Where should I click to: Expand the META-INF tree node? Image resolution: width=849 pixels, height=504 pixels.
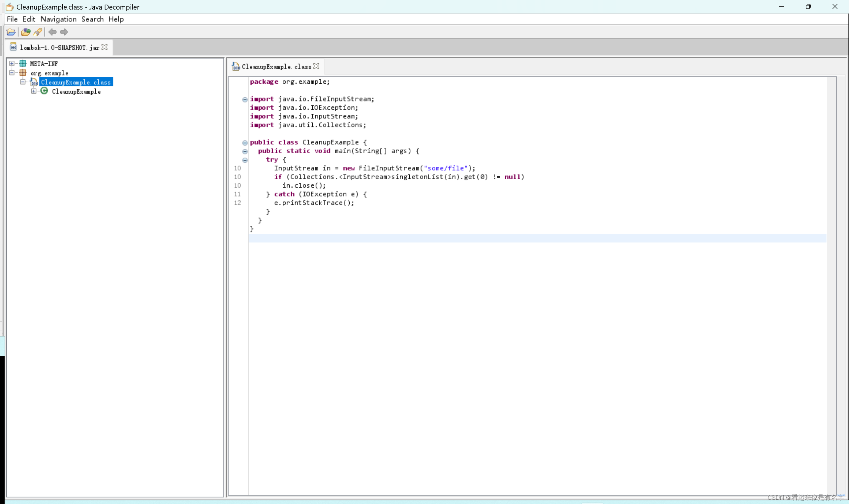pos(12,64)
